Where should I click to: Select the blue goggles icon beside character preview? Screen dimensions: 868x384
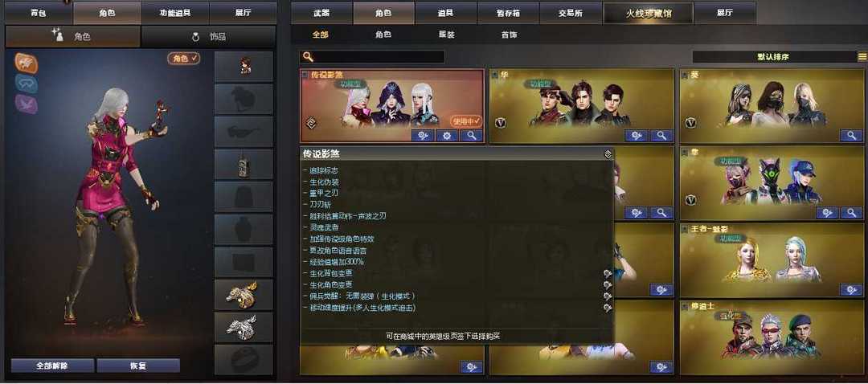[26, 84]
